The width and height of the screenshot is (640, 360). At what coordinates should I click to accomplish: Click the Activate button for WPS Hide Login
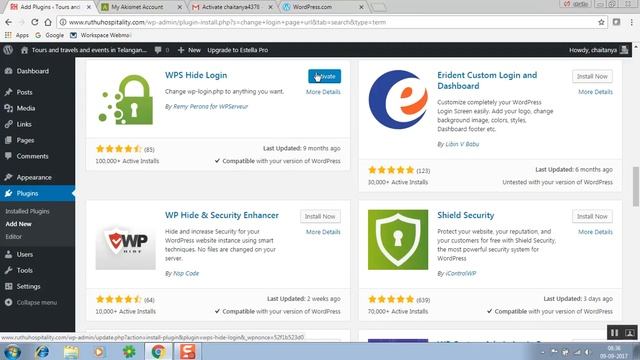coord(324,76)
